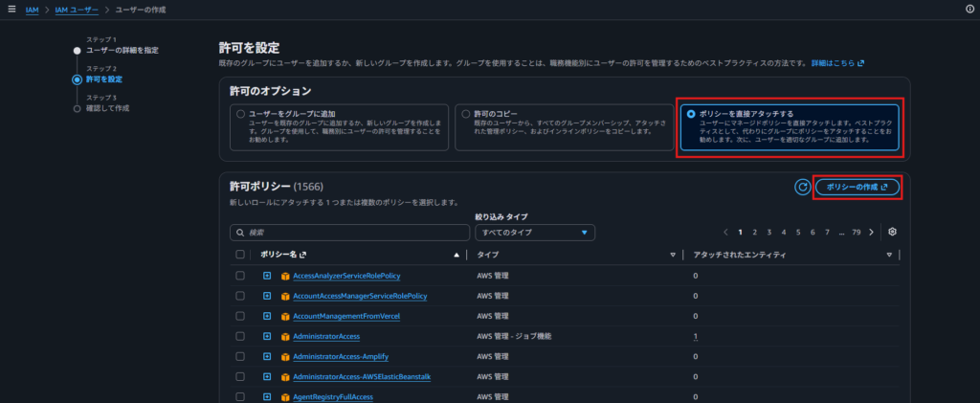The width and height of the screenshot is (980, 403).
Task: Select ポリシーを直接アタッチする option
Action: click(691, 114)
